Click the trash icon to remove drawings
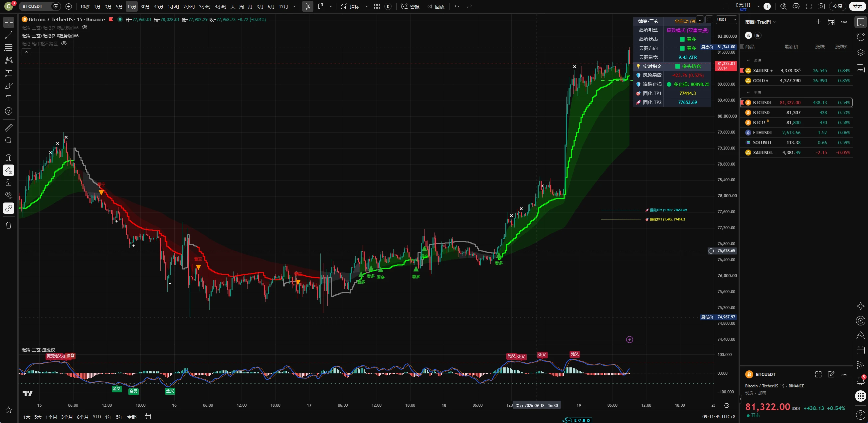 click(x=9, y=225)
